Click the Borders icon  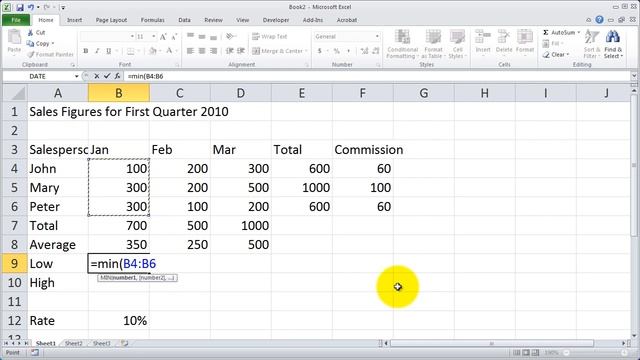[131, 51]
